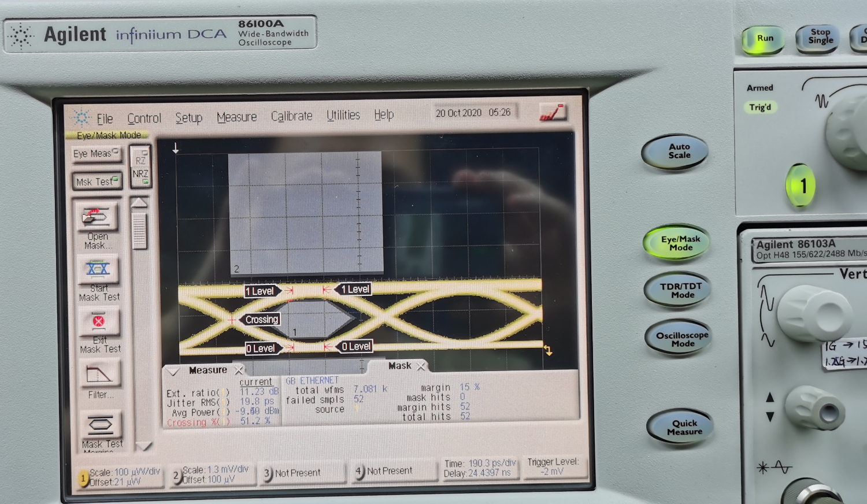867x504 pixels.
Task: Select the RZ mode option
Action: click(140, 157)
